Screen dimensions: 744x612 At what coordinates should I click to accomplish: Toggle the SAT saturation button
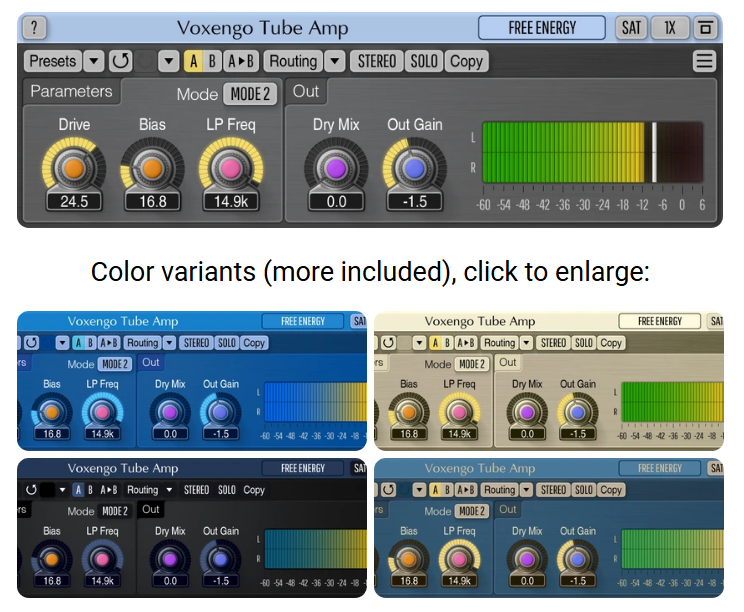631,28
